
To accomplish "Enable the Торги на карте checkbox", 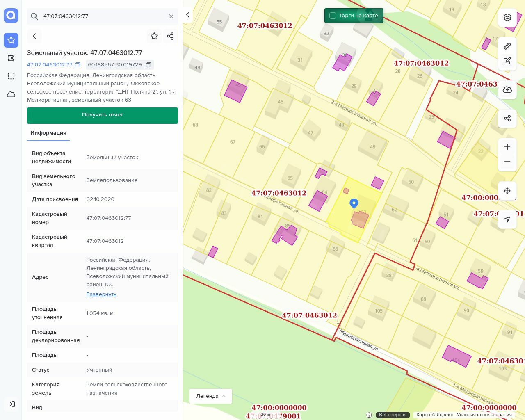I will pyautogui.click(x=333, y=16).
